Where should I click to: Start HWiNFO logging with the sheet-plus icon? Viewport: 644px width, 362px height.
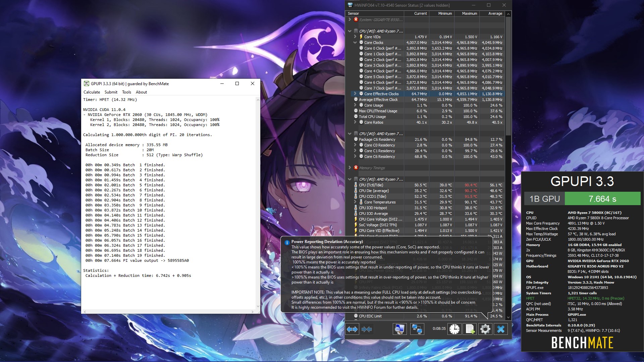tap(470, 329)
